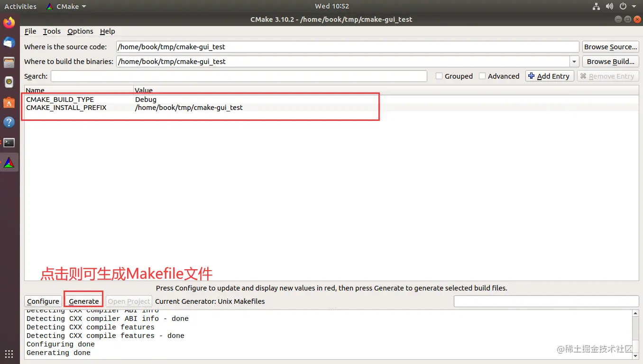
Task: Select the CMAKE_BUILD_TYPE entry name
Action: tap(60, 100)
